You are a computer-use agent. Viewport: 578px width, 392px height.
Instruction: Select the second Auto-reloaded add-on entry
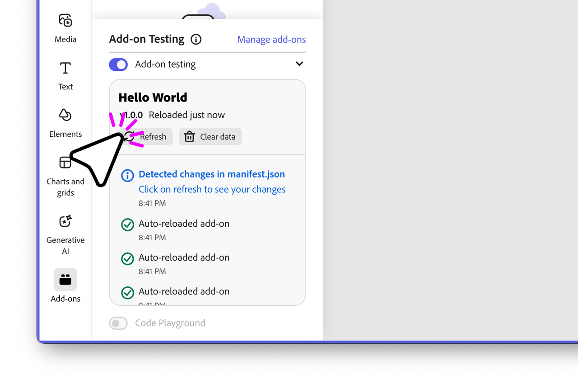(184, 257)
